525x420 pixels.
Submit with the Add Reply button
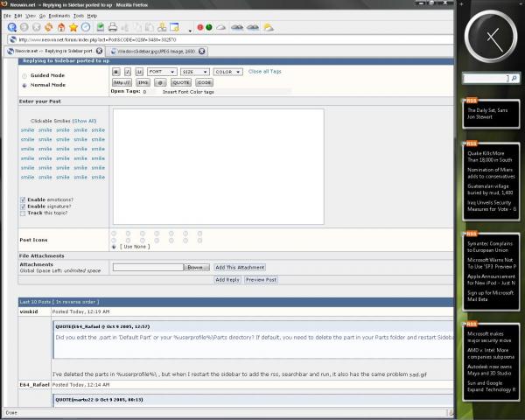coord(227,280)
